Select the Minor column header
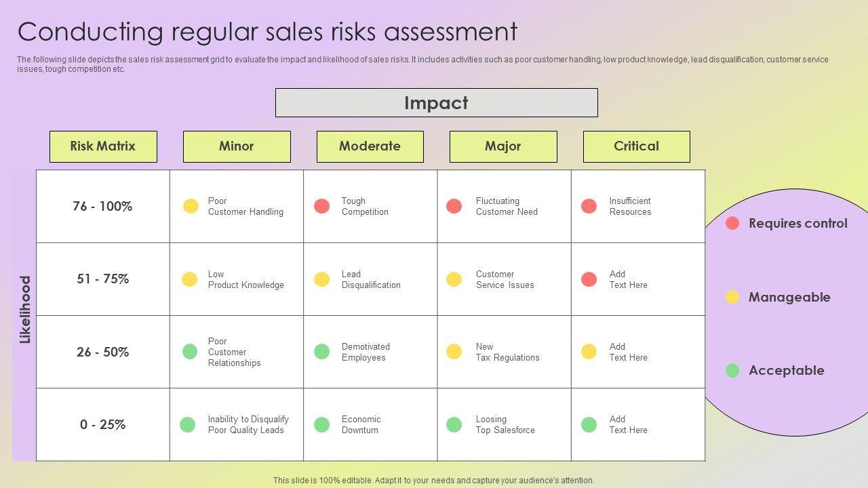Viewport: 868px width, 488px height. [237, 146]
